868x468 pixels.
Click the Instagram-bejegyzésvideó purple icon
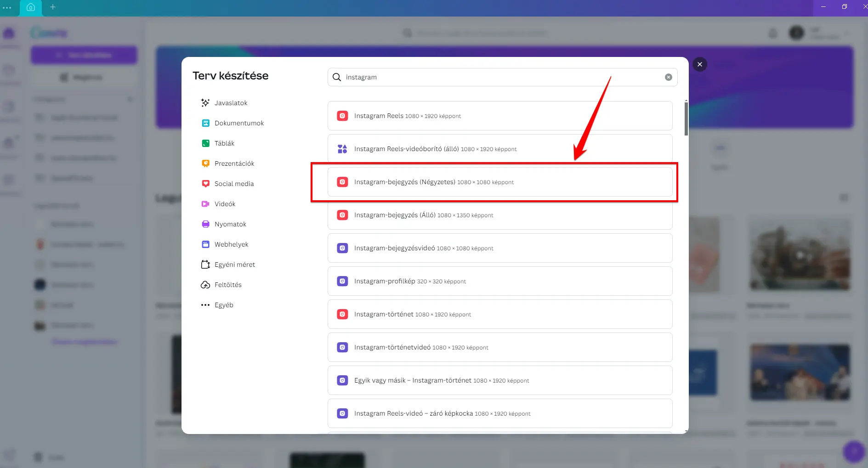tap(342, 248)
